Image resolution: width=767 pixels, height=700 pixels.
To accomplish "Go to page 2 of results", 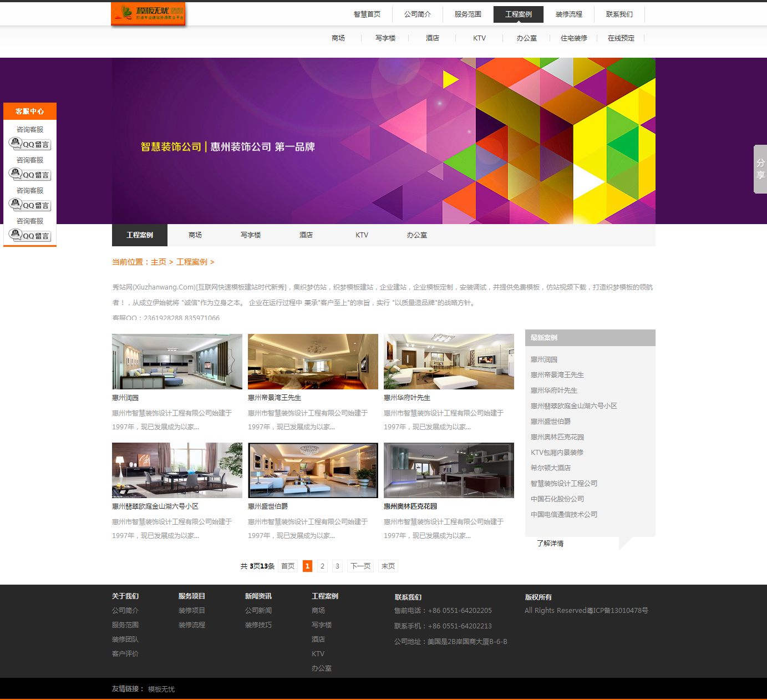I will click(x=322, y=566).
